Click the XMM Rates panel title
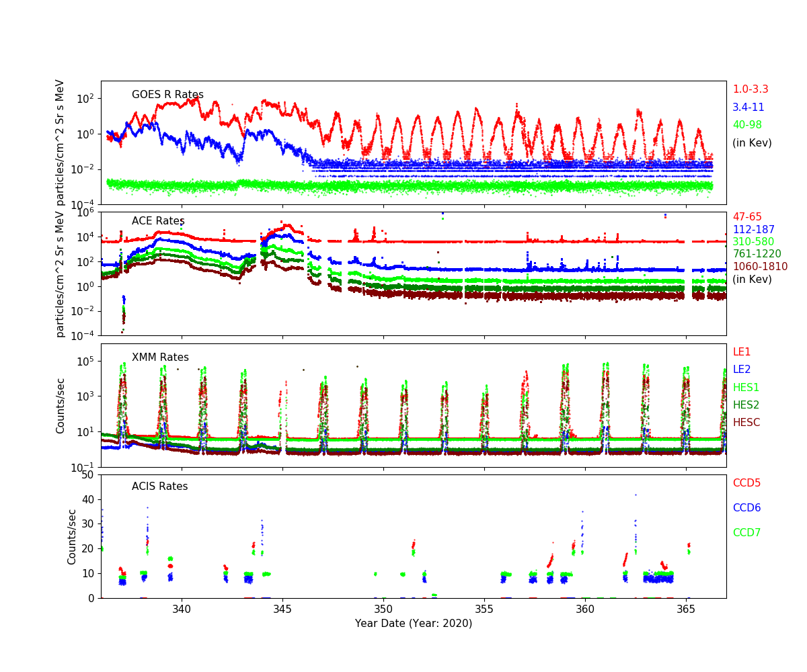This screenshot has height=672, width=807. click(160, 358)
